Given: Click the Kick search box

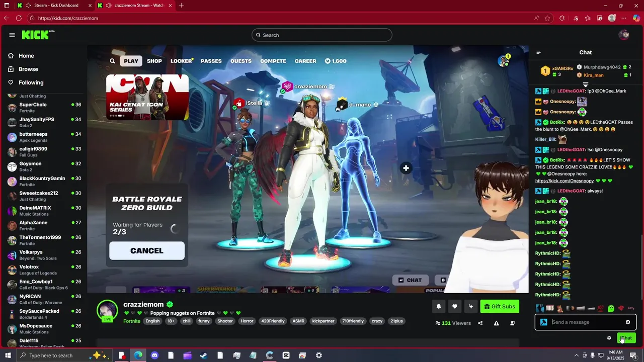Looking at the screenshot, I should (322, 35).
